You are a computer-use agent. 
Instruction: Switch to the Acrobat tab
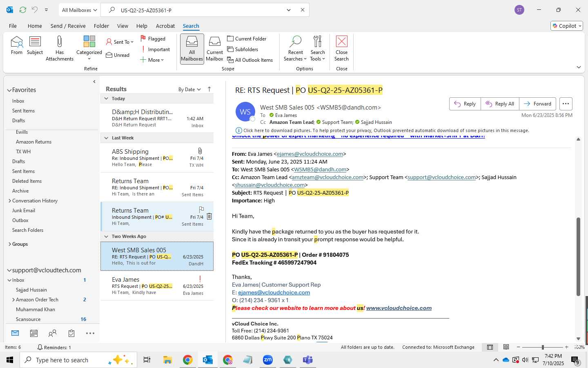[x=165, y=26]
